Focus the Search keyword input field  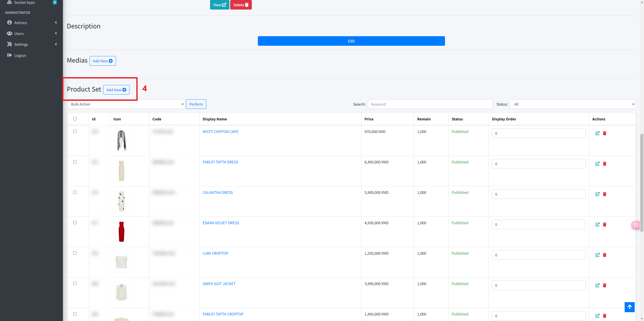pos(430,104)
